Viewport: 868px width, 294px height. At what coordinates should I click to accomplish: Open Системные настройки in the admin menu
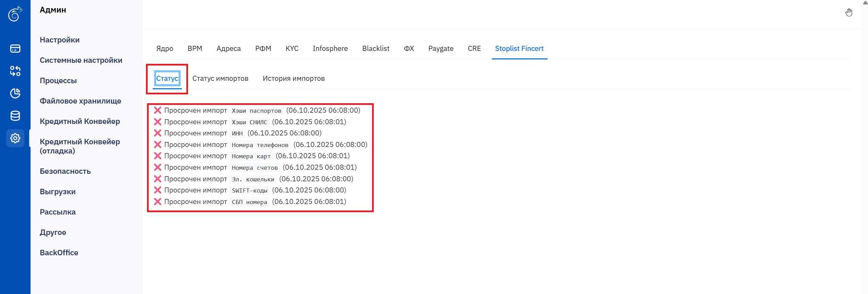tap(81, 60)
